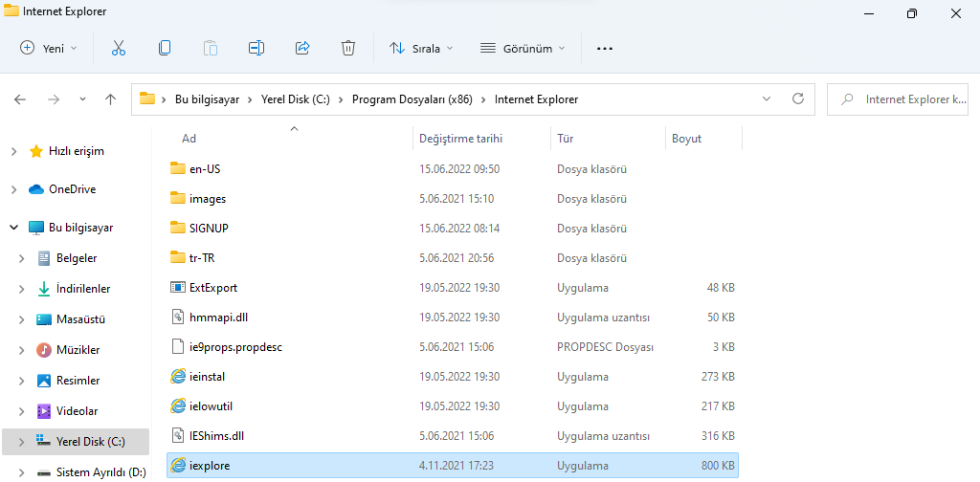Image resolution: width=980 pixels, height=482 pixels.
Task: Open recent locations dropdown arrow
Action: click(x=82, y=99)
